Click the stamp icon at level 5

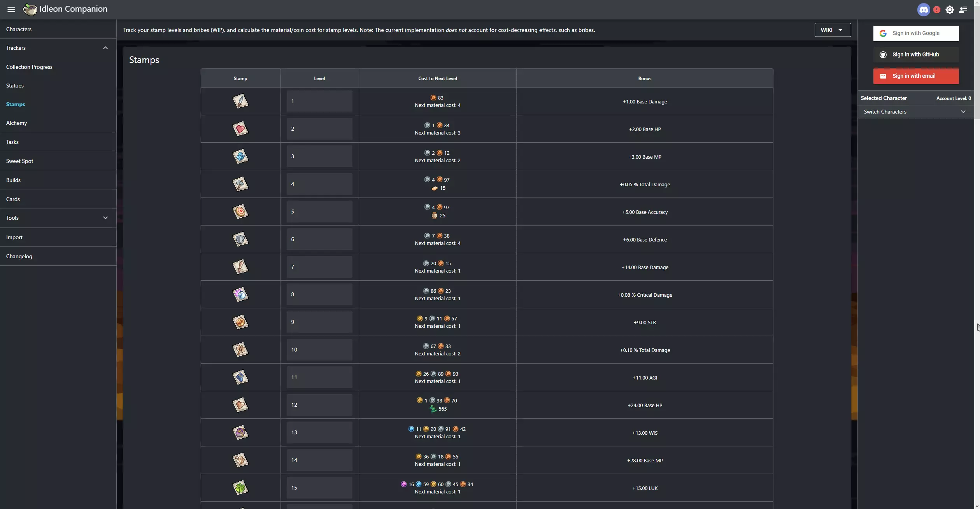tap(240, 212)
